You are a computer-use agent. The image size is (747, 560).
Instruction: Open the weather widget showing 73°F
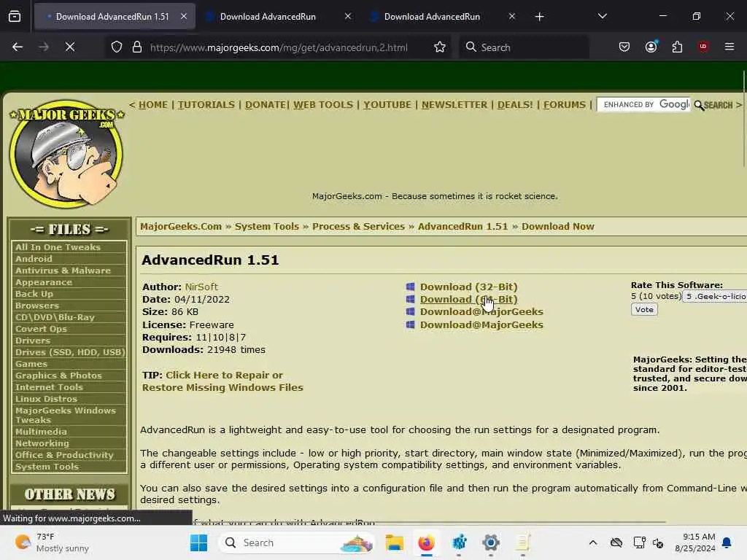(52, 542)
